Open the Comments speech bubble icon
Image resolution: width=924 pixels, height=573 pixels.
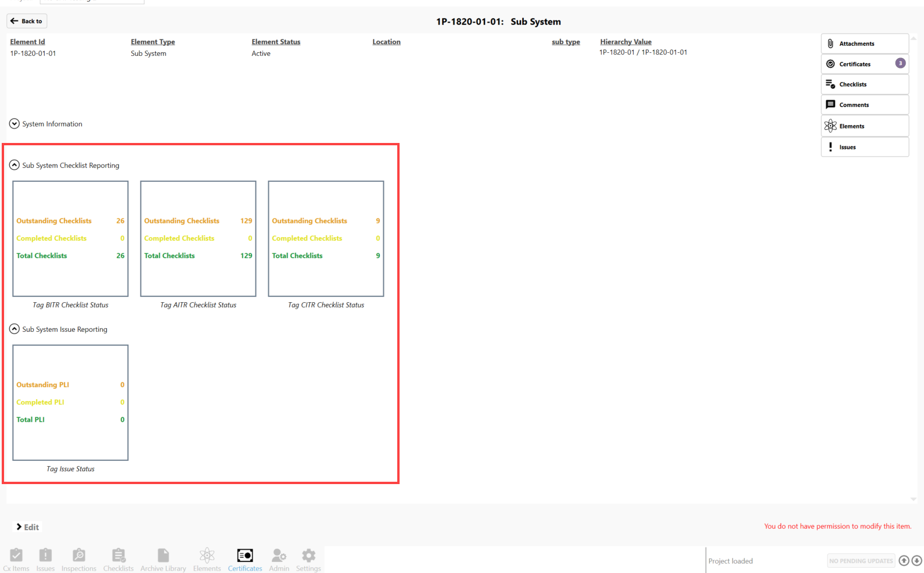830,105
